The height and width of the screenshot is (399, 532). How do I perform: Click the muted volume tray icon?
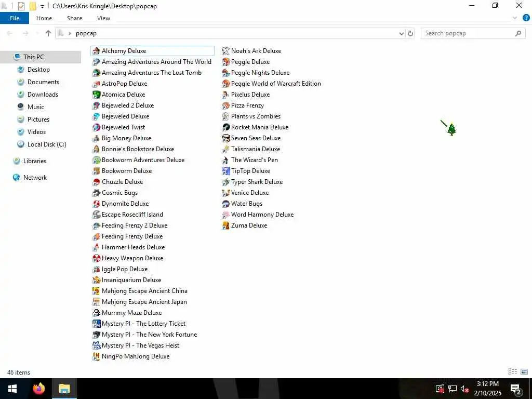[x=464, y=389]
